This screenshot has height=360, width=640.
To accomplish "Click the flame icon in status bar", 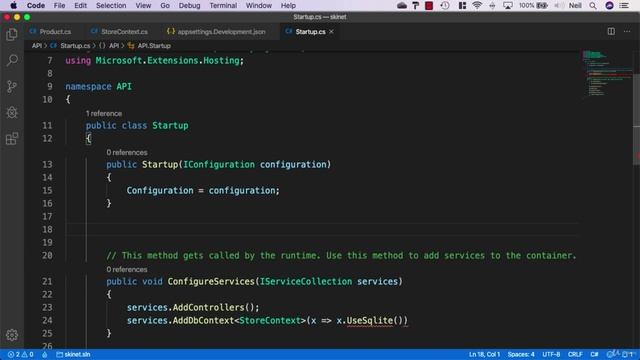I will coord(44,354).
